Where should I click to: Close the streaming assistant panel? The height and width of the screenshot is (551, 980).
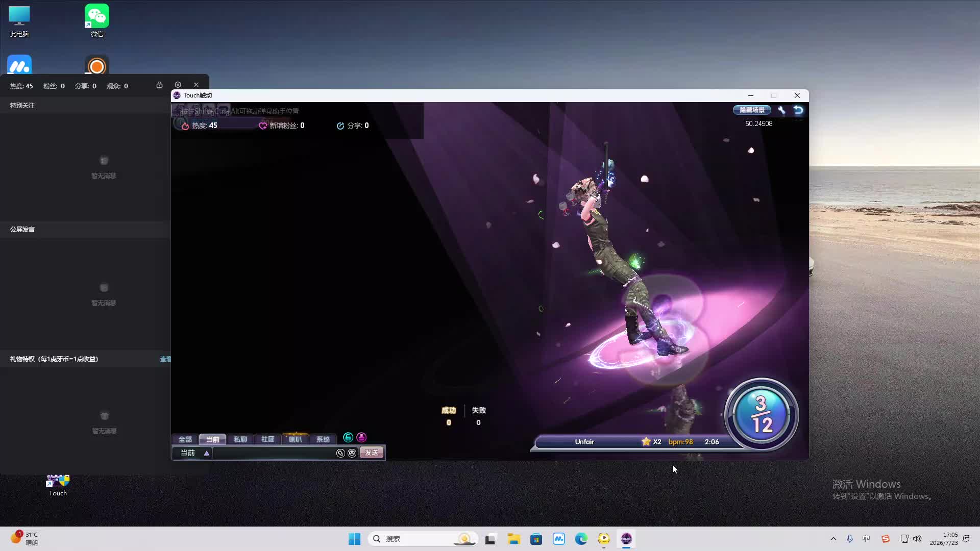click(x=196, y=85)
